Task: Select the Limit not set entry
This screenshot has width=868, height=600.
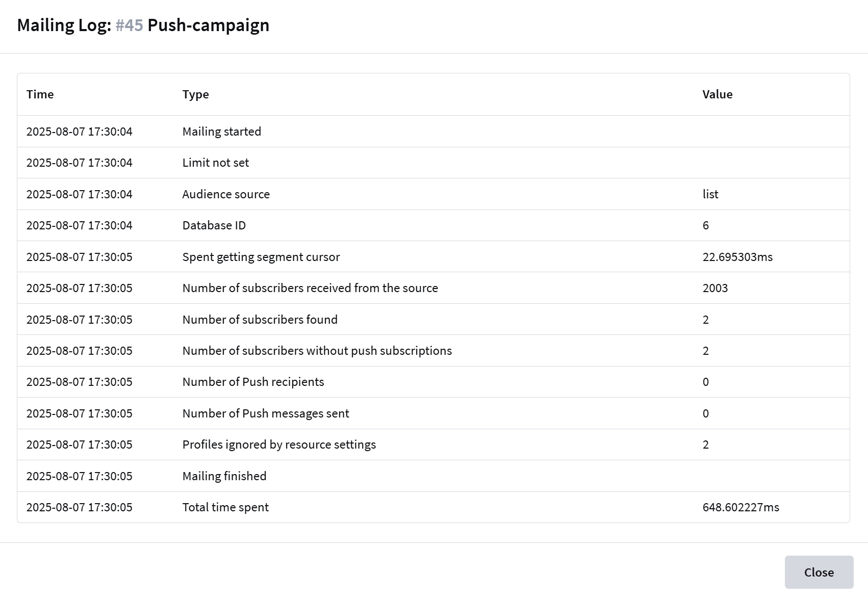Action: 215,163
